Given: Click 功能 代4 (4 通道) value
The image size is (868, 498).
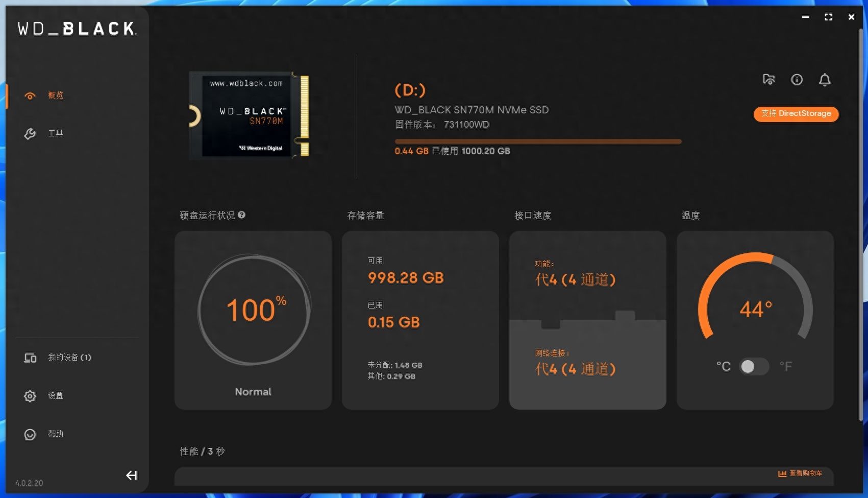Looking at the screenshot, I should click(x=576, y=280).
